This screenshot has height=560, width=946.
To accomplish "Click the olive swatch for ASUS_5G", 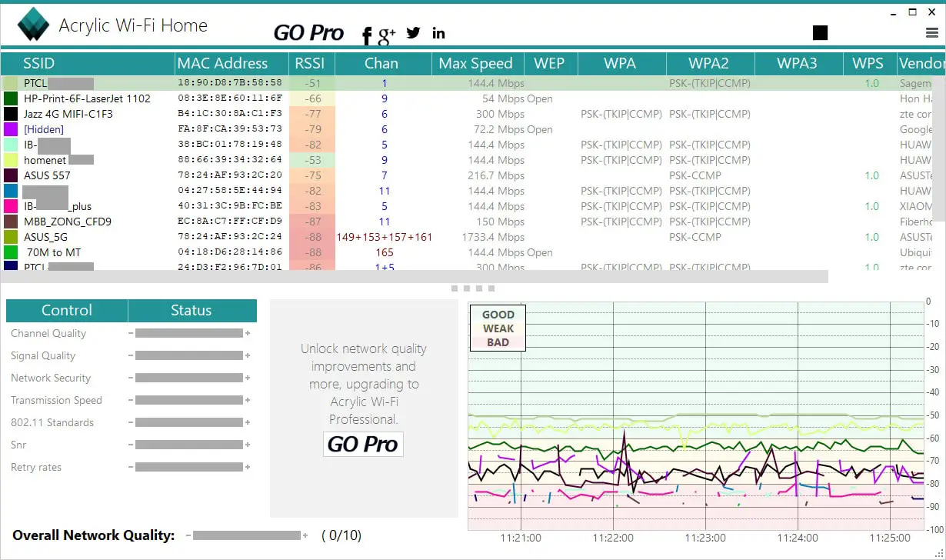I will pyautogui.click(x=11, y=237).
